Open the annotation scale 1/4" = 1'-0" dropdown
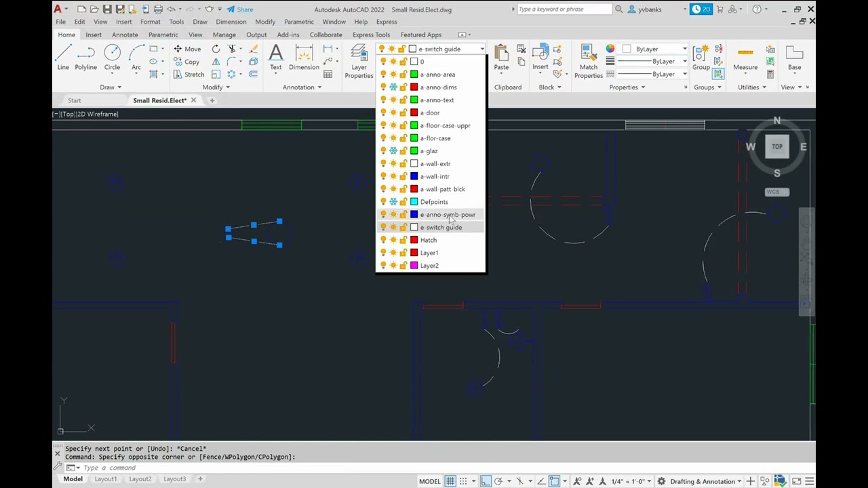Viewport: 868px width, 488px height. click(x=631, y=481)
